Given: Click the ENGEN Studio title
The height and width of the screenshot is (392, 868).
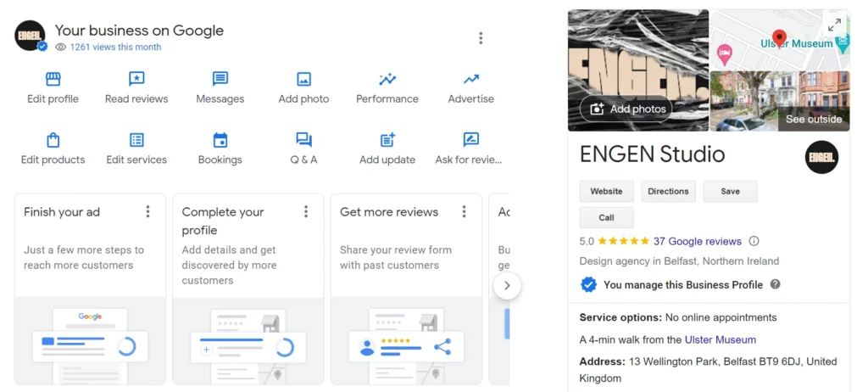Looking at the screenshot, I should click(652, 154).
